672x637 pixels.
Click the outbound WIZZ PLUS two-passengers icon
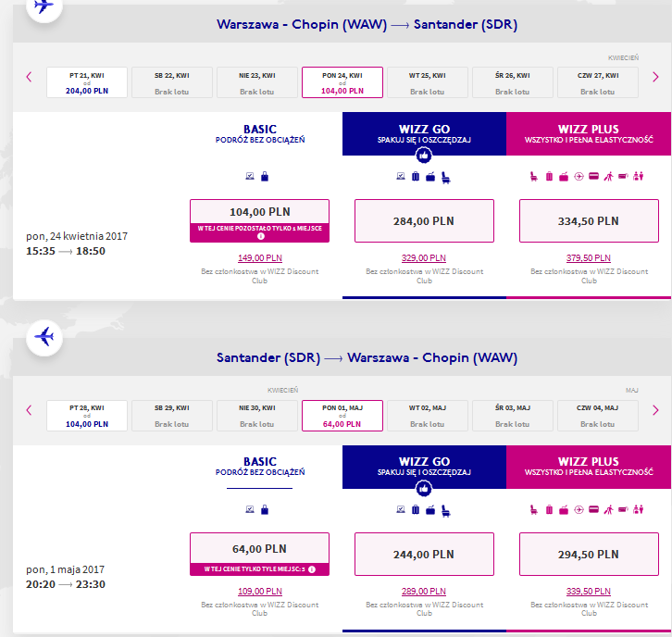pos(638,176)
